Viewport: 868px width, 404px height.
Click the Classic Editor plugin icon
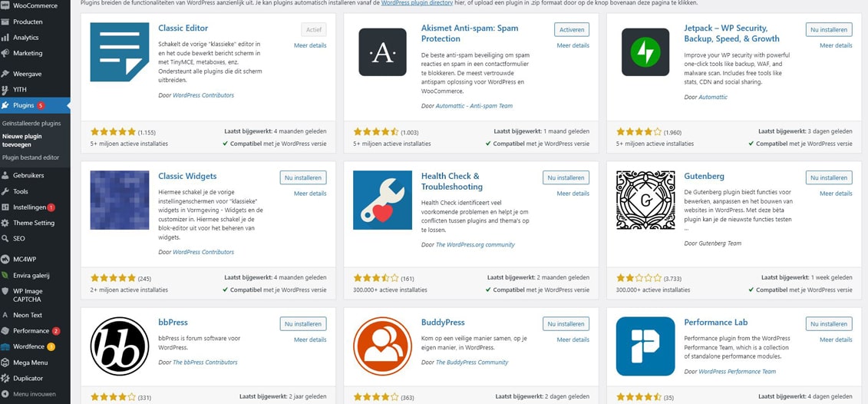tap(120, 52)
